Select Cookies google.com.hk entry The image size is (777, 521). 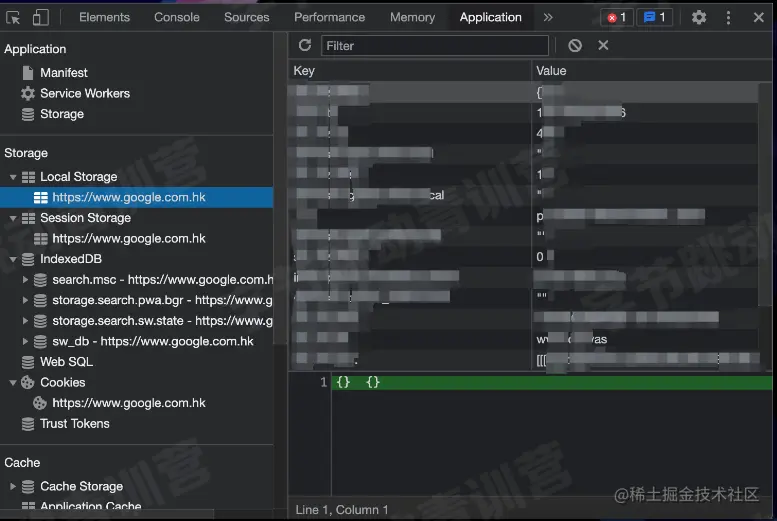tap(128, 403)
